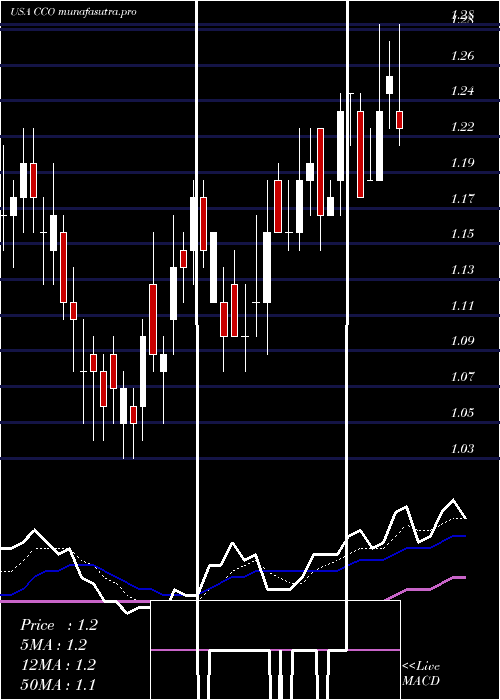Screen dimensions: 500x700
Task: Click the 1.03 price axis label
Action: [x=462, y=448]
